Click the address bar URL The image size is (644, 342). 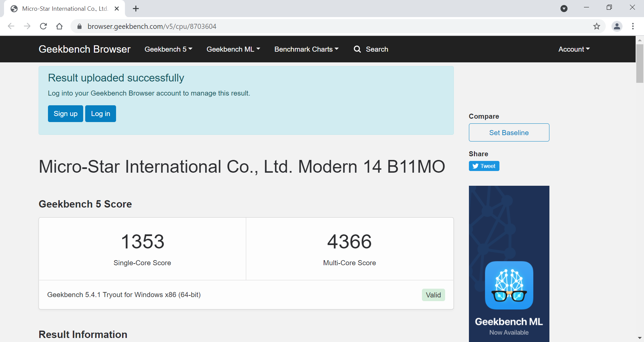(152, 26)
